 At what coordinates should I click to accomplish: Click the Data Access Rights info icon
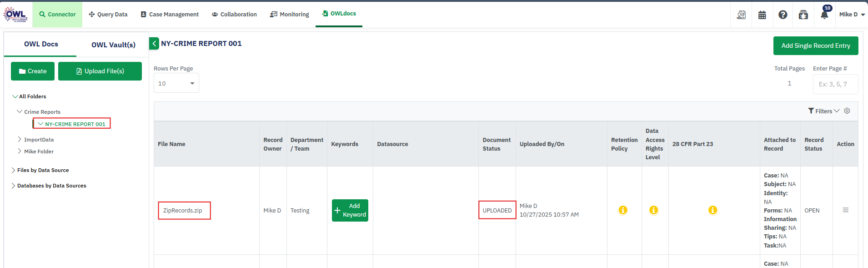[x=653, y=210]
